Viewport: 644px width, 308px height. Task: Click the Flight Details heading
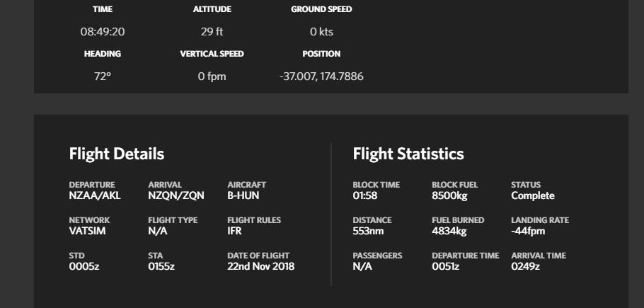117,154
